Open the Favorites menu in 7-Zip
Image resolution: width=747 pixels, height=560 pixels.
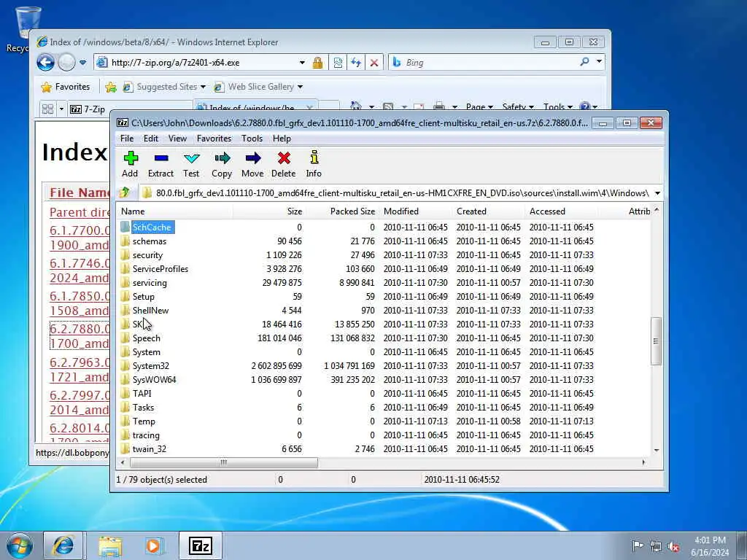(214, 139)
